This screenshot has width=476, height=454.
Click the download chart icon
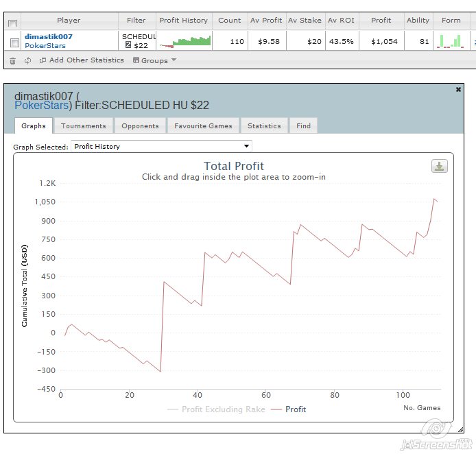coord(439,167)
